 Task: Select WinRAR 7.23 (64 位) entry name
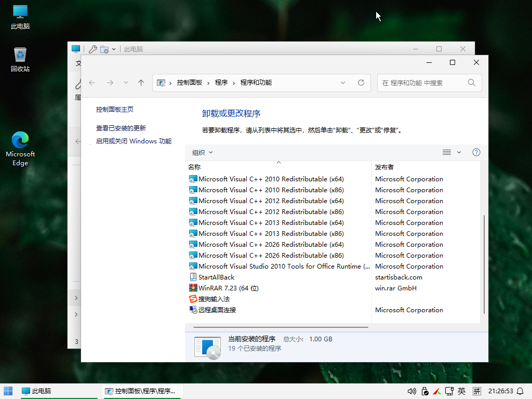[x=229, y=288]
